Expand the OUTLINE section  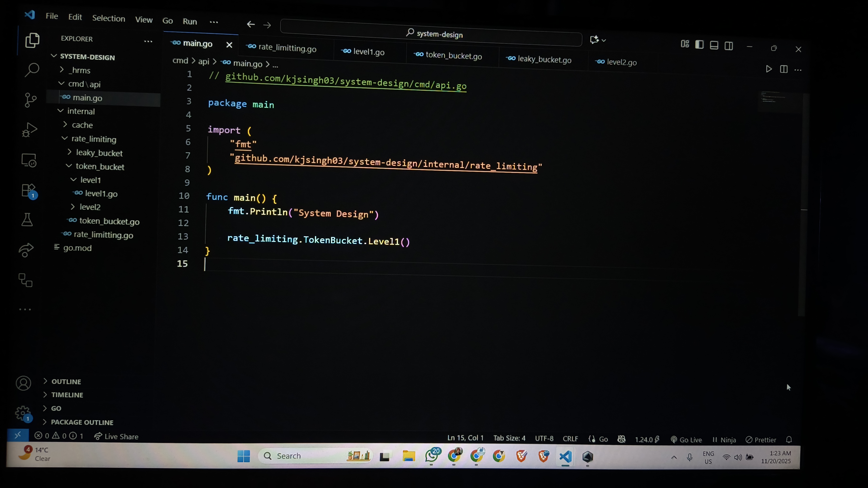[66, 382]
